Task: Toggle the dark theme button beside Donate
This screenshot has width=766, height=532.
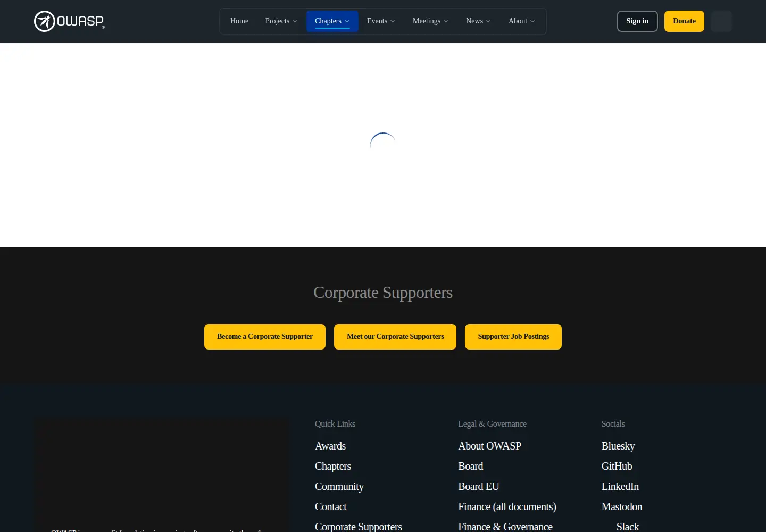Action: coord(721,21)
